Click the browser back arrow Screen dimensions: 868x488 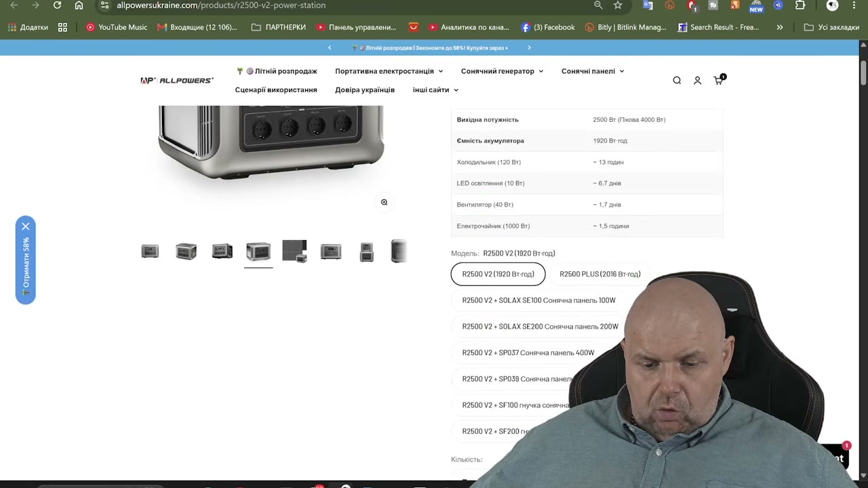click(x=14, y=5)
